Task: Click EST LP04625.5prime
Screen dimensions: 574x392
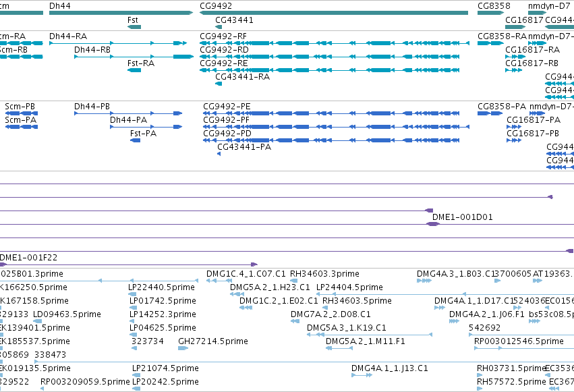Action: pos(133,335)
